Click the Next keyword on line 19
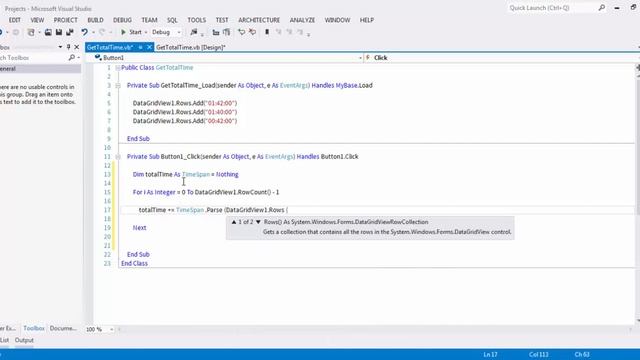 [139, 228]
